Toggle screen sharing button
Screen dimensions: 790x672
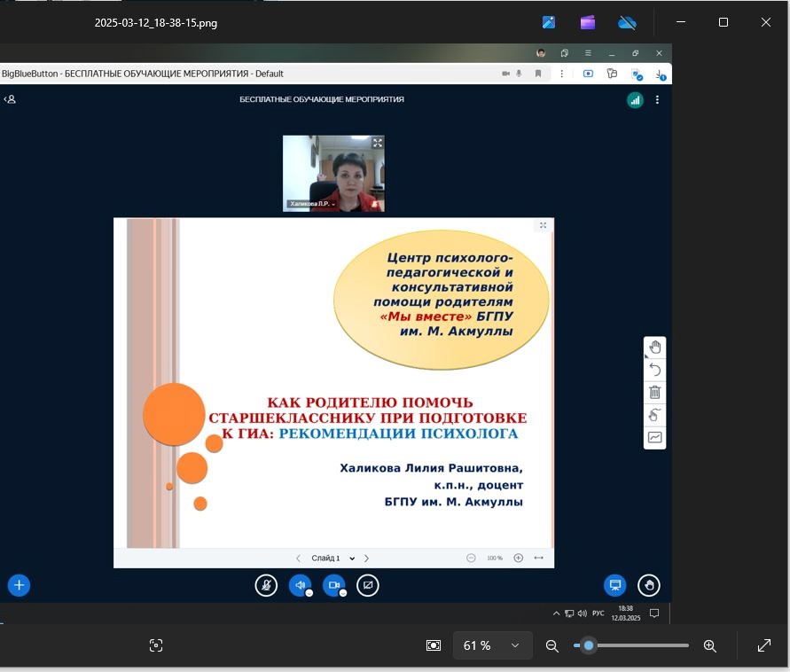(368, 585)
